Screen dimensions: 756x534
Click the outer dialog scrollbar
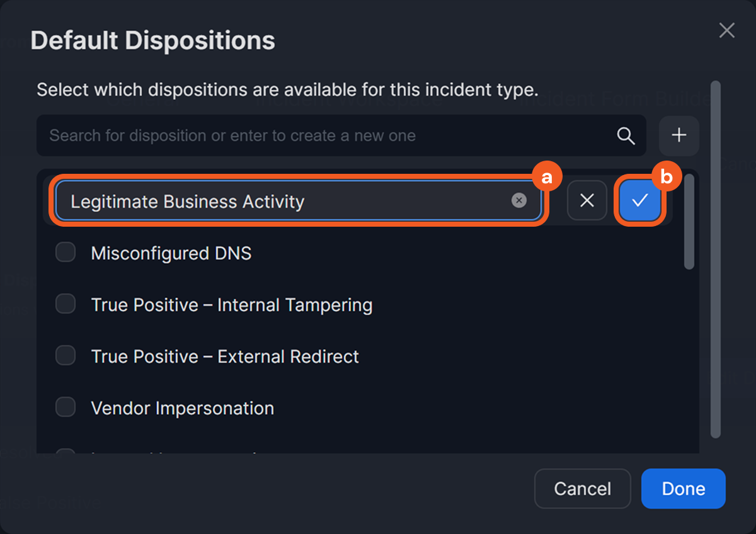715,258
